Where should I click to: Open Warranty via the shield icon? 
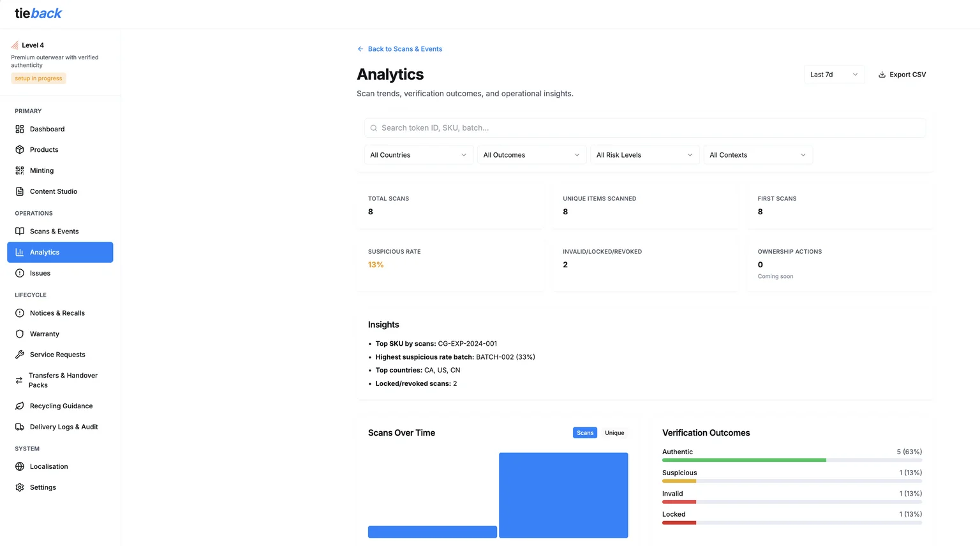[x=20, y=334]
